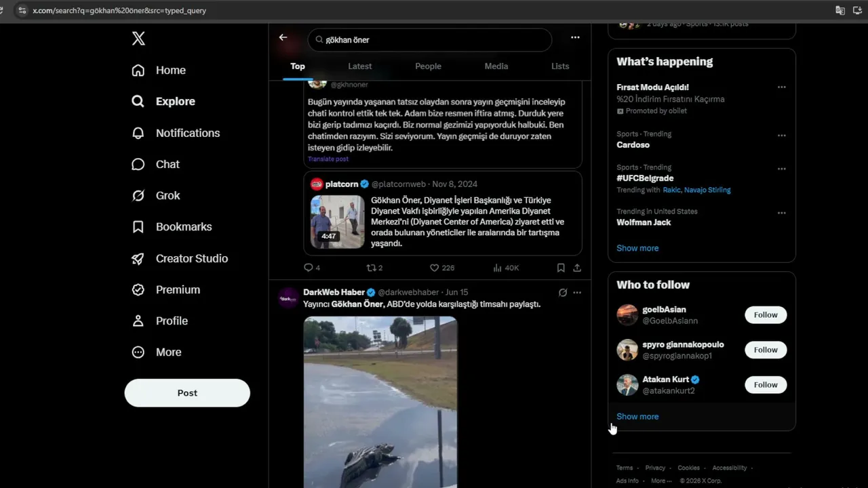The width and height of the screenshot is (868, 488).
Task: Open ellipsis menu on DarkWeb Haber post
Action: 577,293
